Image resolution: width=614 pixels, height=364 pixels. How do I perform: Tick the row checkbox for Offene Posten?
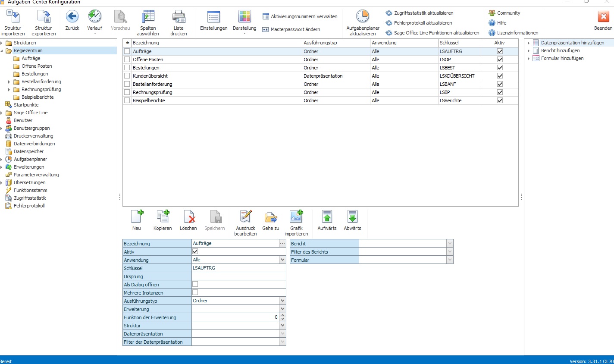point(127,60)
